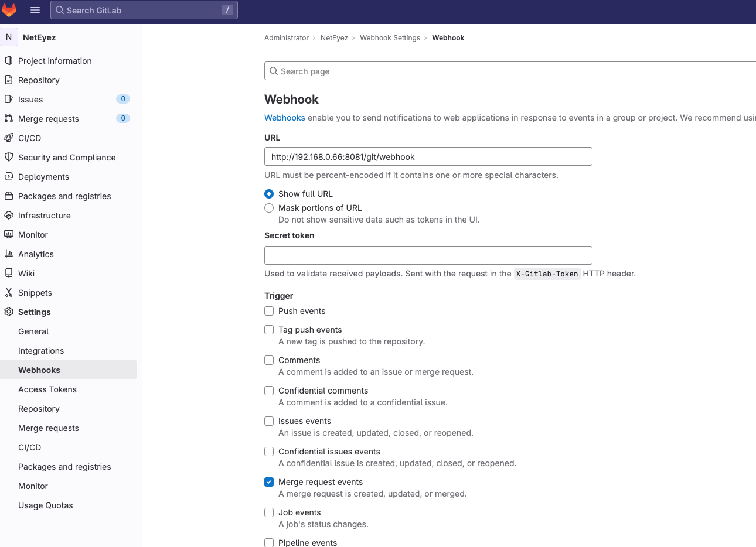The width and height of the screenshot is (756, 547).
Task: Click the Wiki book icon
Action: click(9, 273)
